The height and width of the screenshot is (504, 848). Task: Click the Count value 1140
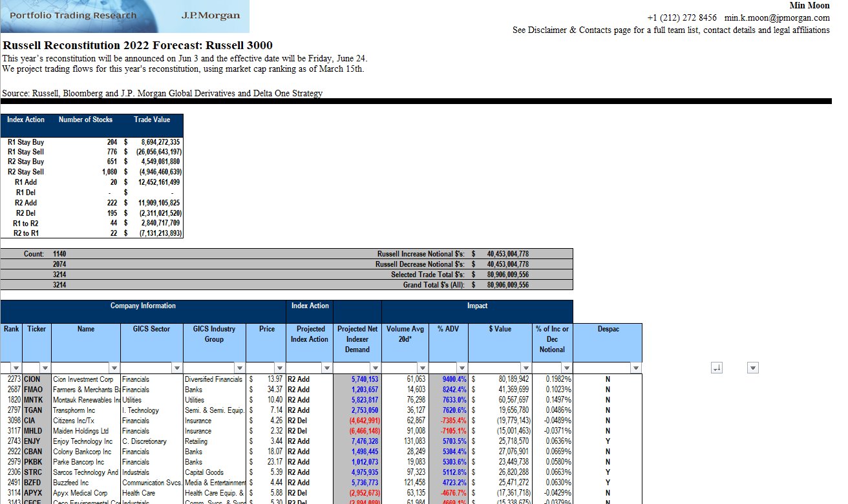point(59,254)
